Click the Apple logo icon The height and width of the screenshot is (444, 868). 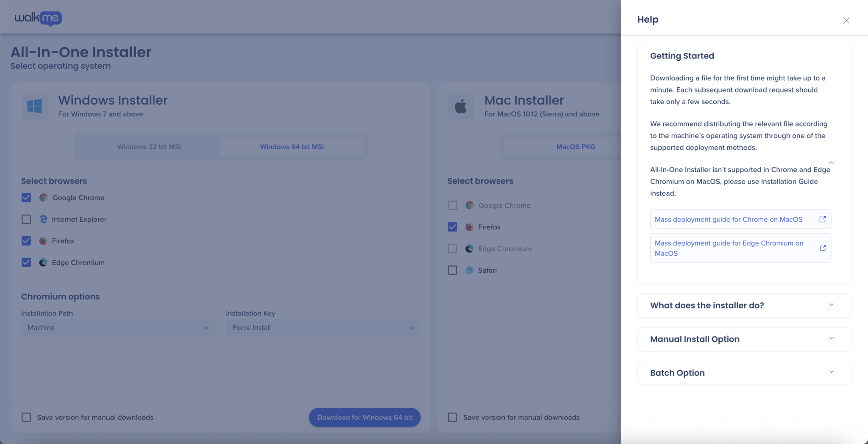(x=461, y=106)
